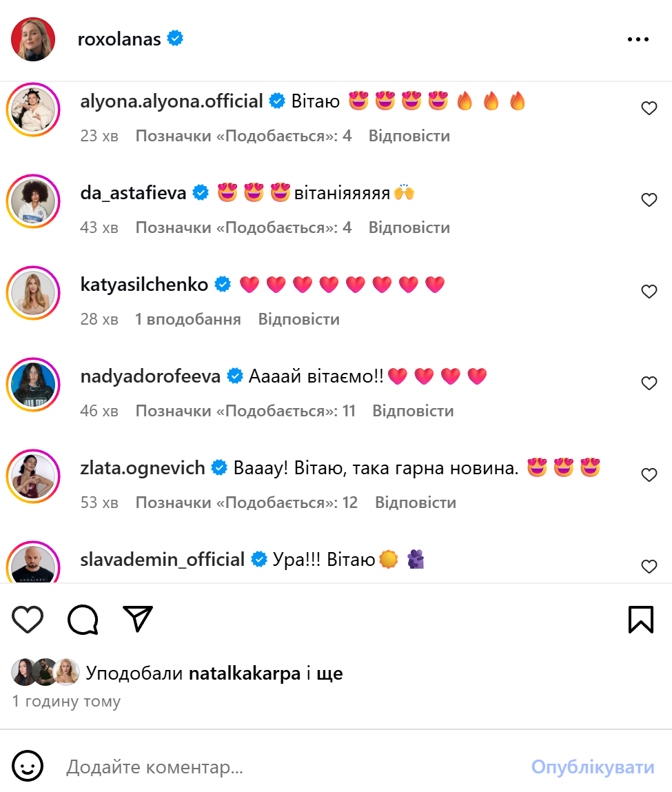The height and width of the screenshot is (792, 672).
Task: Share post via paper plane icon
Action: coord(138,619)
